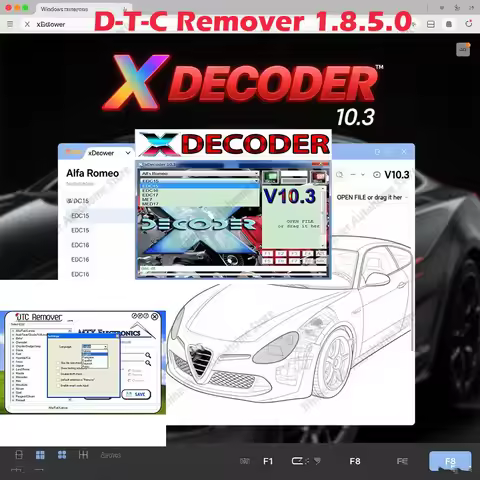Select the Remove radio button in DTC Remover

tap(130, 375)
